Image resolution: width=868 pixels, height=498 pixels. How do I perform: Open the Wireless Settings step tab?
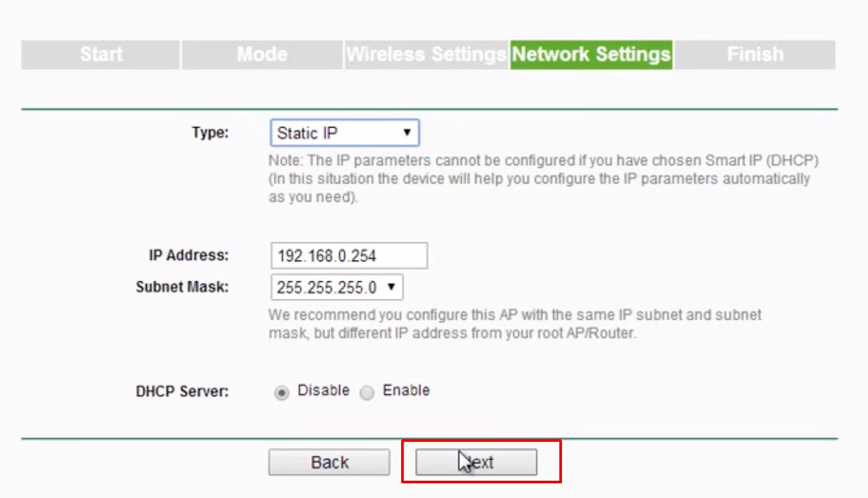click(x=426, y=54)
